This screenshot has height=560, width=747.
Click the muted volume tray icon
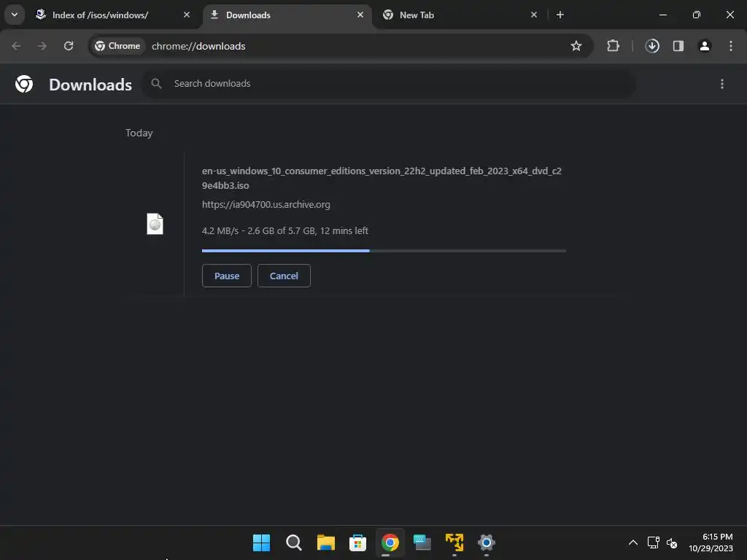tap(672, 542)
